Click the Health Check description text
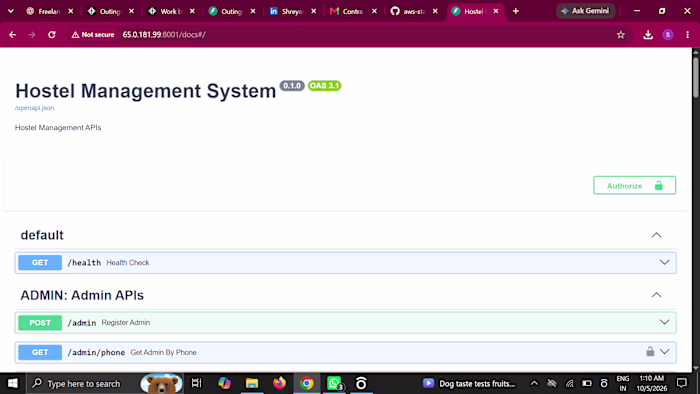Screen dimensions: 700x394 (x=128, y=262)
